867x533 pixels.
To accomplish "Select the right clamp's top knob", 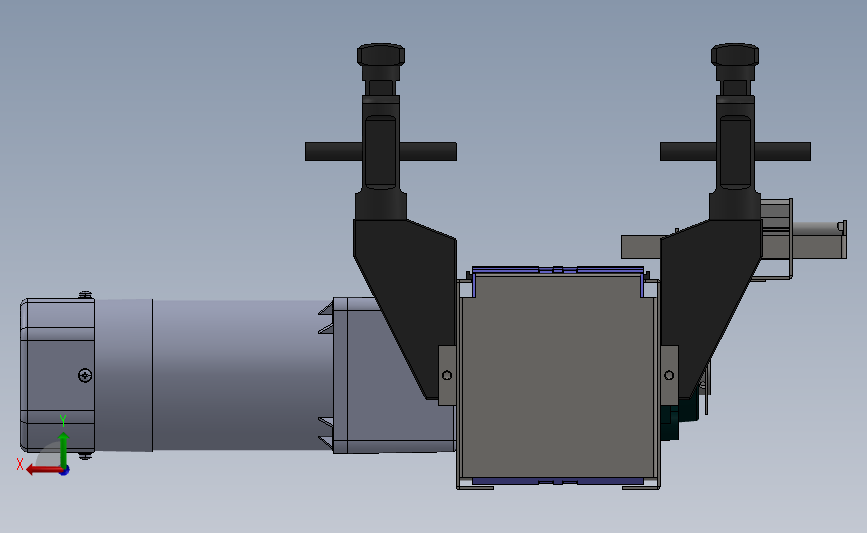I will click(x=735, y=55).
